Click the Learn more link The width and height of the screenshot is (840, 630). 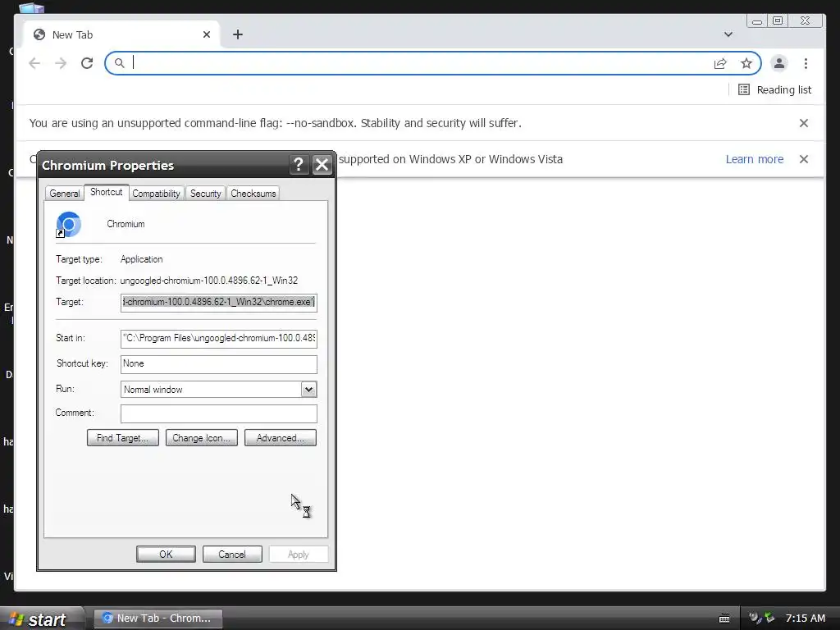[x=755, y=159]
